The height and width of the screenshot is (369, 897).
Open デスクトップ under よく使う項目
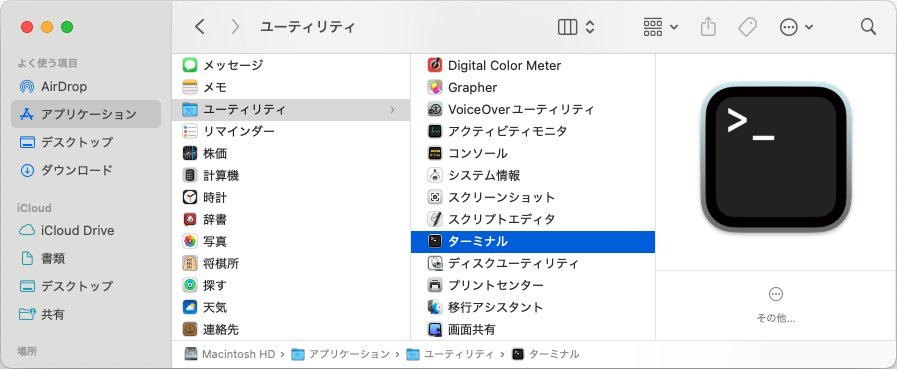(x=86, y=142)
